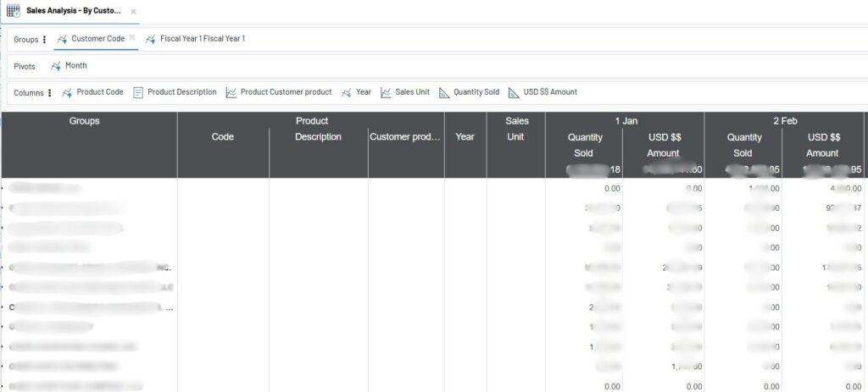Click the Groups label in the grouping bar
The image size is (868, 392).
26,40
